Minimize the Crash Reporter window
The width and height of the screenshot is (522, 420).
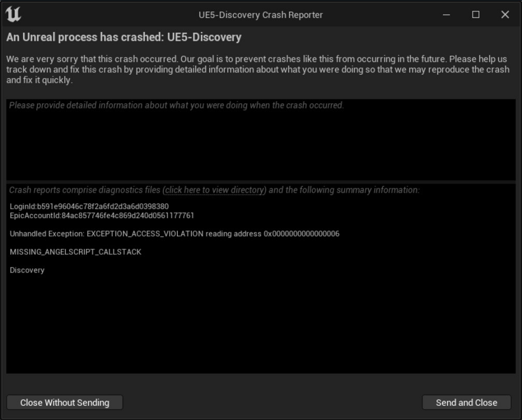(x=446, y=15)
